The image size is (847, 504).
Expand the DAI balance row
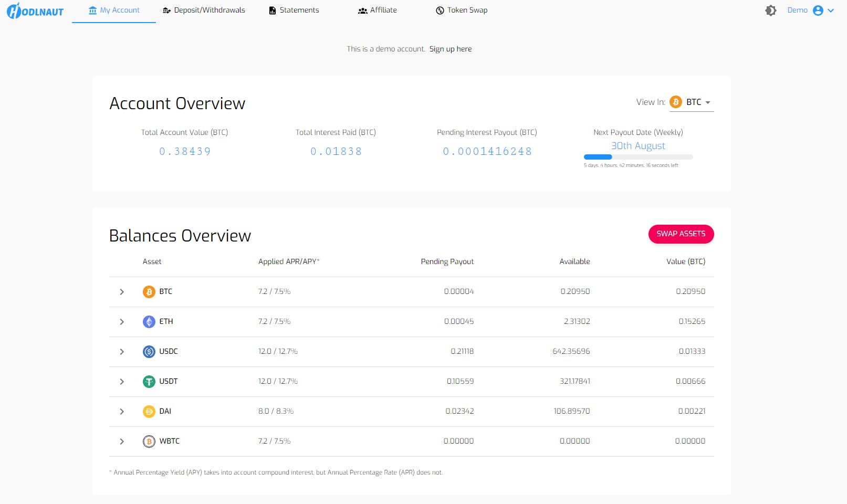coord(122,412)
